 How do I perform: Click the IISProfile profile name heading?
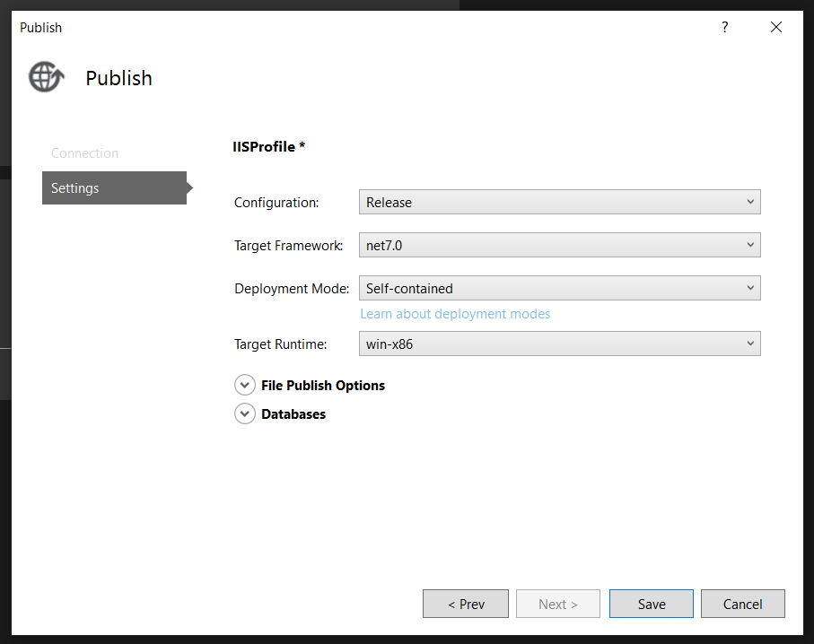[x=268, y=146]
